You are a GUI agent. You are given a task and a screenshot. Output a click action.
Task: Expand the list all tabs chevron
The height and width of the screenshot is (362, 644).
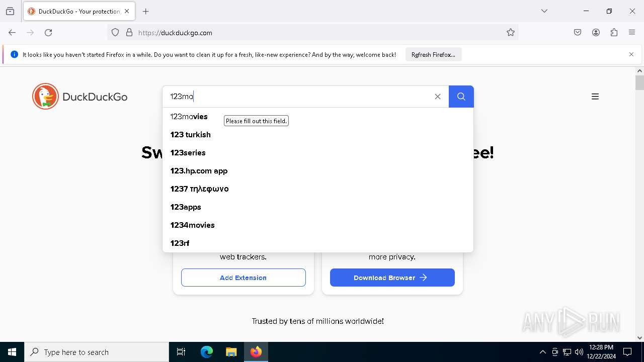point(544,11)
